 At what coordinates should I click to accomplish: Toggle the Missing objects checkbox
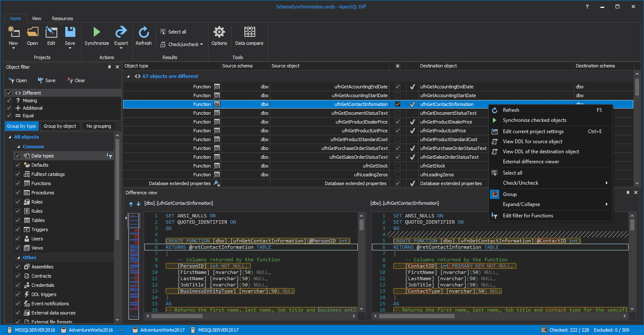[9, 100]
